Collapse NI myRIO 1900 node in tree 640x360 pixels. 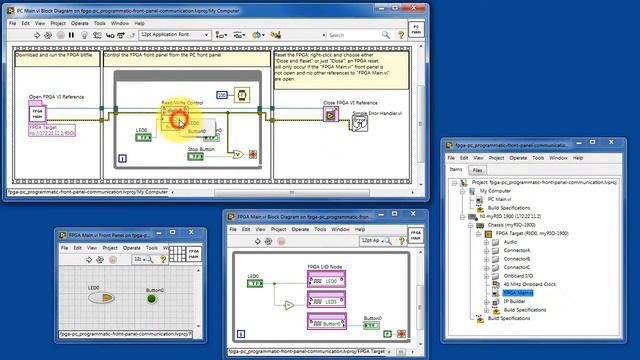point(462,217)
